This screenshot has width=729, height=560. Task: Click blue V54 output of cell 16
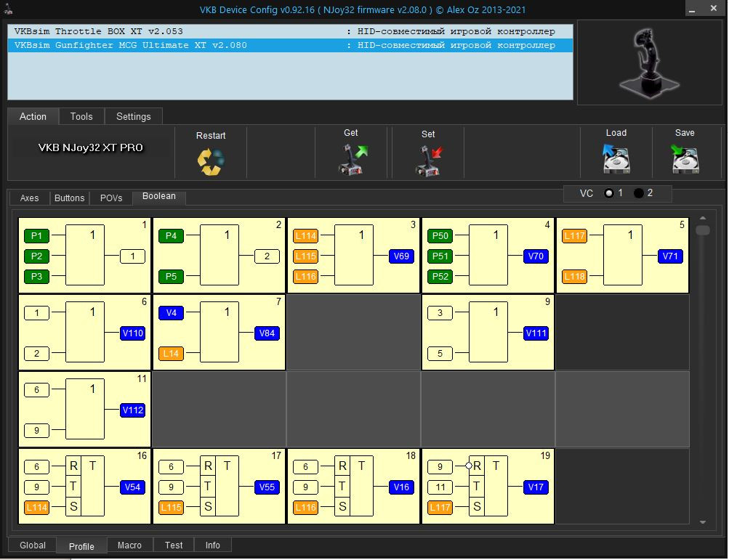[x=132, y=487]
